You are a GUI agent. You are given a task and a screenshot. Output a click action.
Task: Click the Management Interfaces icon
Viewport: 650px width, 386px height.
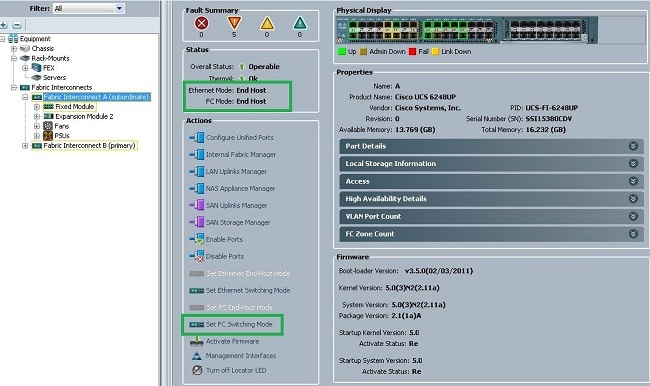pyautogui.click(x=196, y=356)
